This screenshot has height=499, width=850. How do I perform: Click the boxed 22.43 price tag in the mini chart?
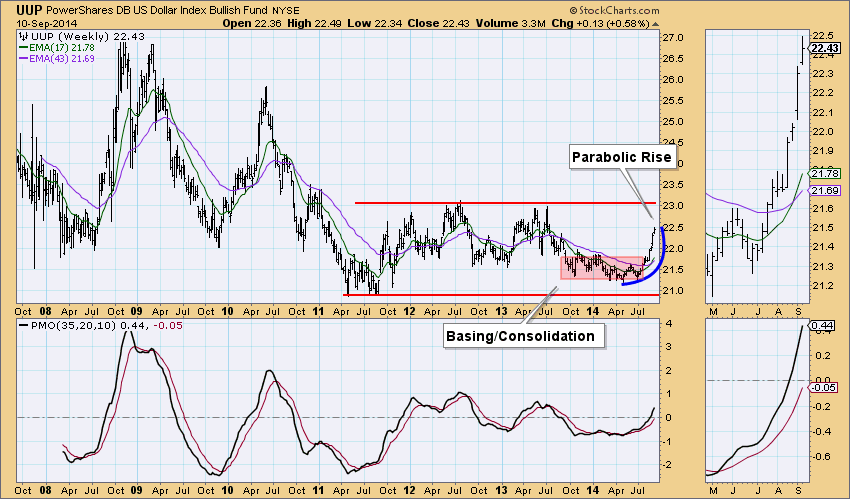coord(825,49)
